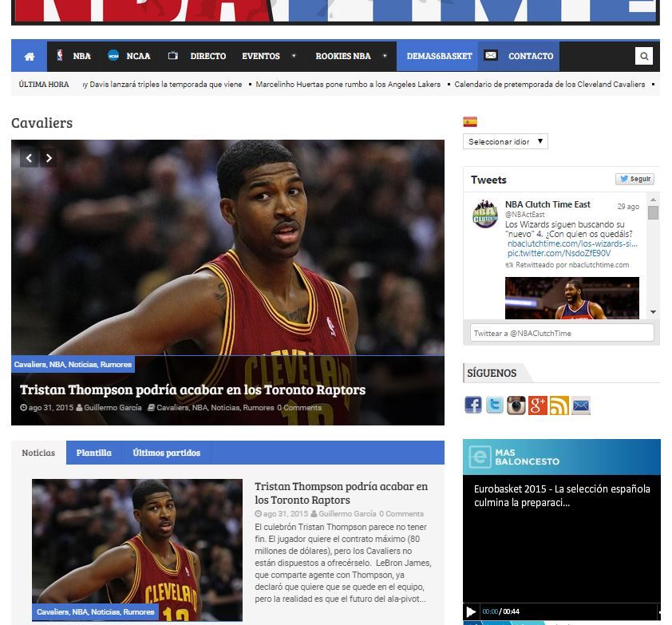
Task: Click the @NBActEast handle
Action: coord(525,215)
